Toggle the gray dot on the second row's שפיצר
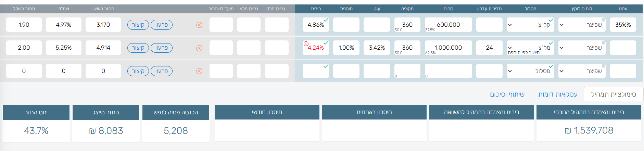Viewport: 644px width, 151px height. click(x=603, y=43)
